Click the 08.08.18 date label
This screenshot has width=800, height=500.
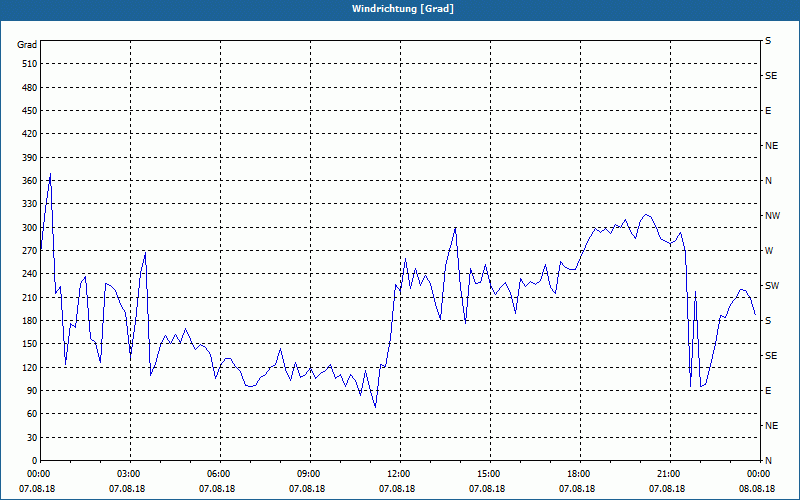pos(757,489)
